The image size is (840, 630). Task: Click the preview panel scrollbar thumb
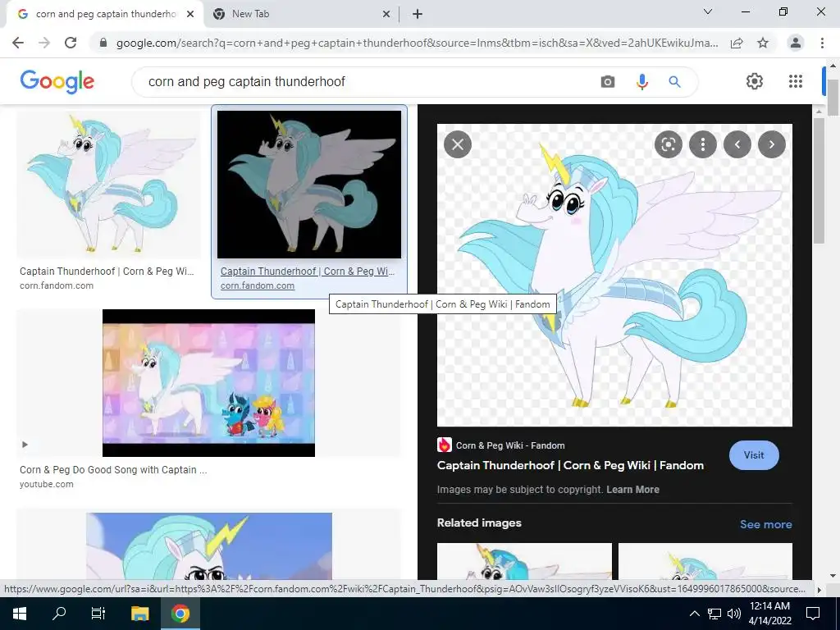click(818, 180)
